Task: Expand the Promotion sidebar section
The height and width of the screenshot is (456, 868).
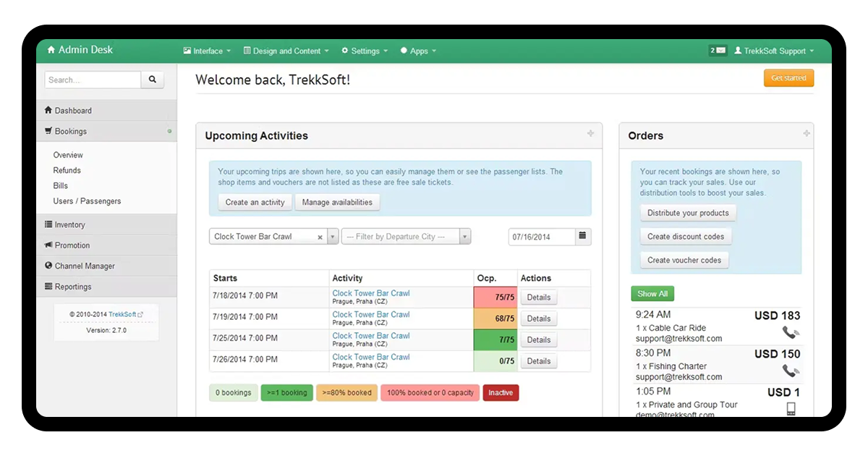Action: [106, 245]
